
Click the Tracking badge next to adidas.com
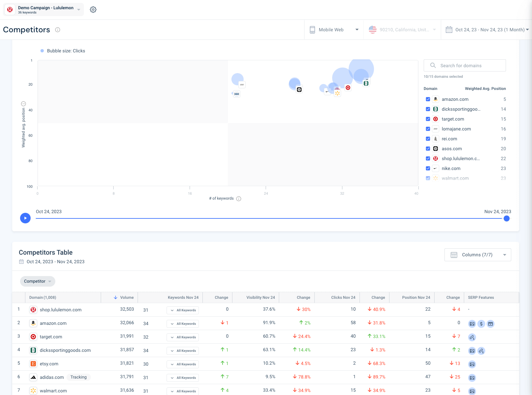coord(79,377)
